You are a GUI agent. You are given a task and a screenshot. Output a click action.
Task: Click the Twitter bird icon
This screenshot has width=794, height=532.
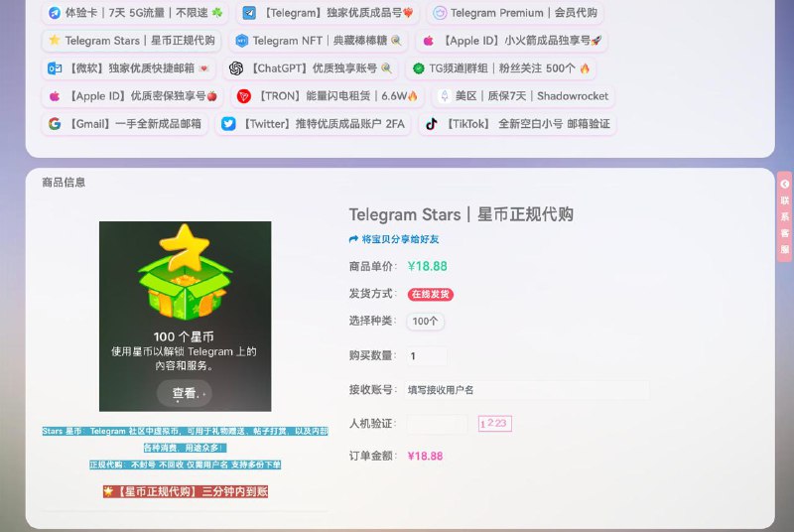coord(228,123)
